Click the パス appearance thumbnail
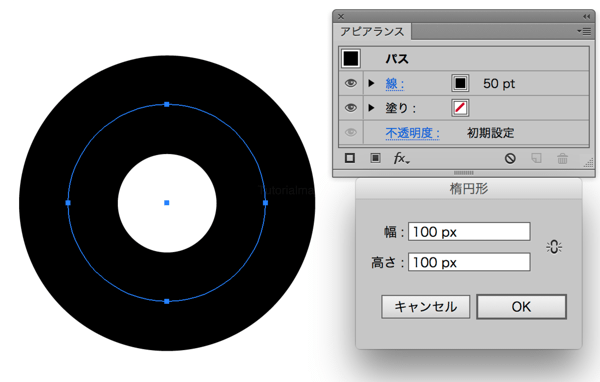The image size is (600, 382). coord(351,59)
